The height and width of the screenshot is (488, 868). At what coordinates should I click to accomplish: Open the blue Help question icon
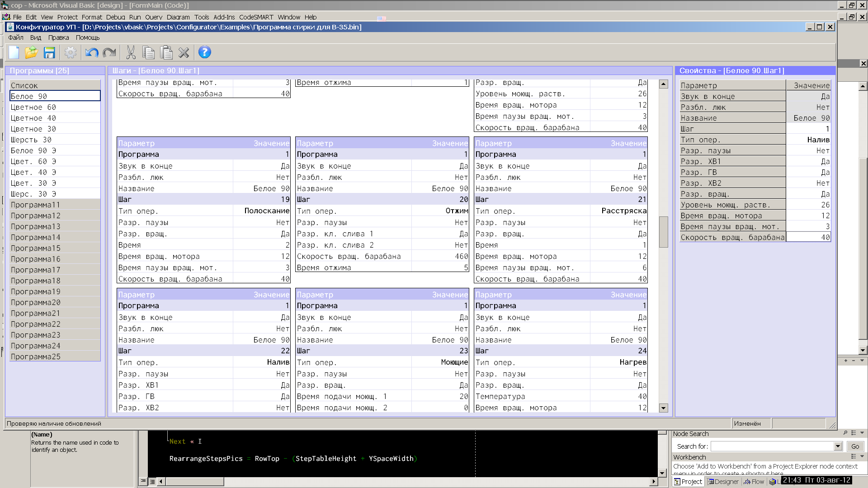tap(204, 52)
